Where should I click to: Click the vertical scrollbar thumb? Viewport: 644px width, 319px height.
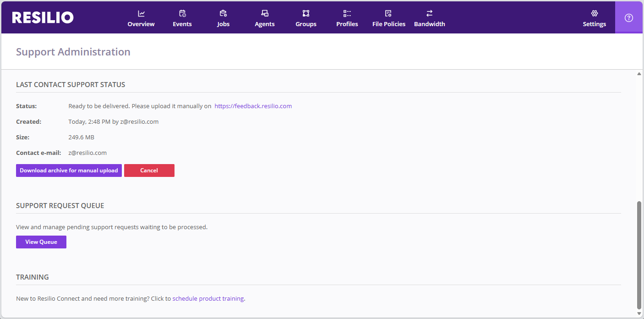[x=639, y=255]
